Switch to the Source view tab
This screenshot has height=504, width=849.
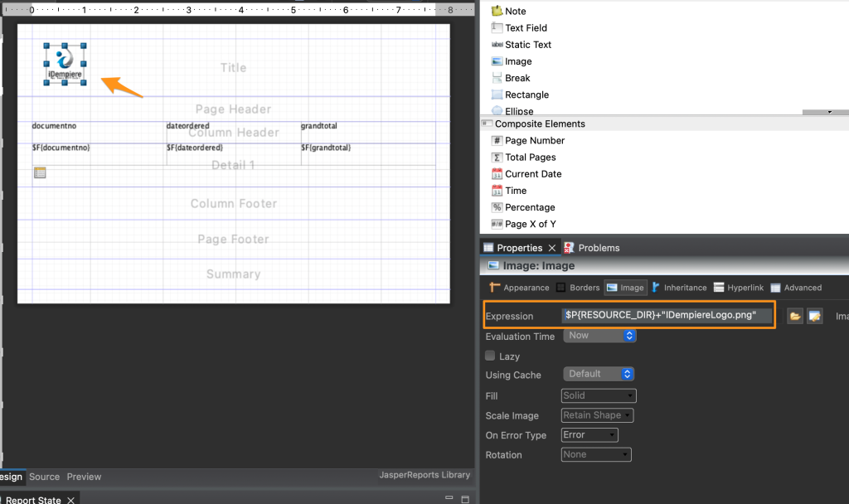click(45, 477)
